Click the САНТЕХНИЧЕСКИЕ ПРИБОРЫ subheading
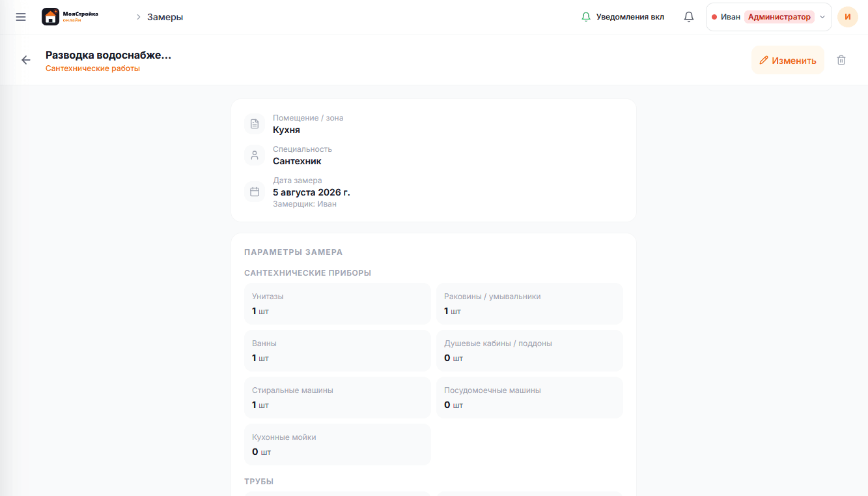The width and height of the screenshot is (868, 496). click(307, 273)
